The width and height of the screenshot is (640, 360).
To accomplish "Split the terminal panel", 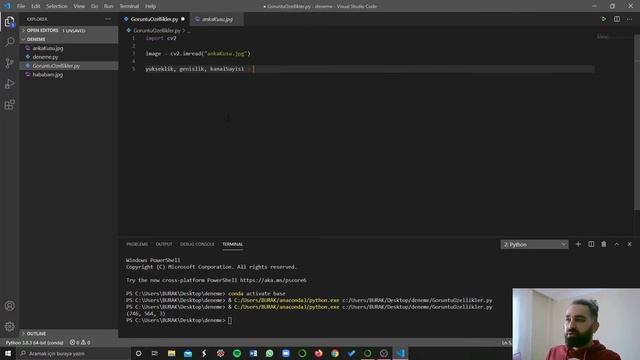I will coord(591,244).
